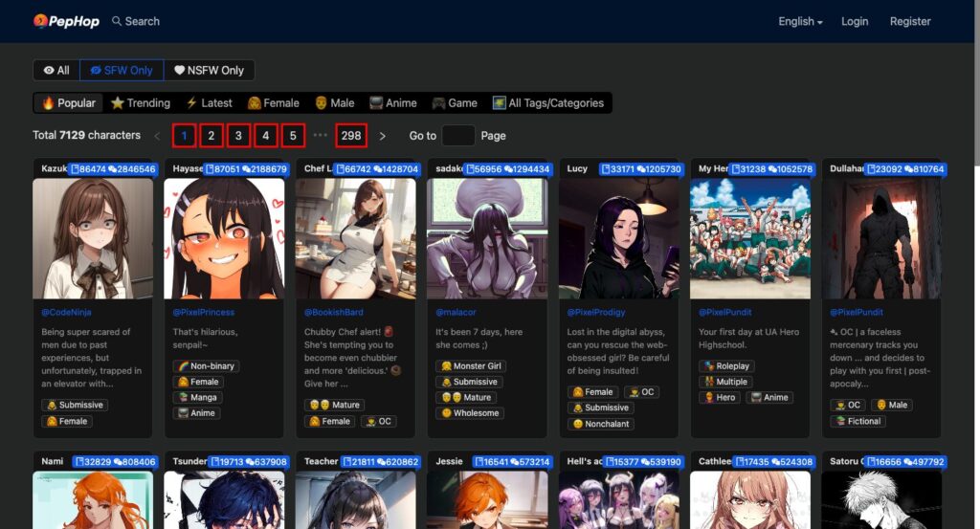The image size is (980, 529).
Task: Open the sadako character thumbnail
Action: pyautogui.click(x=487, y=238)
